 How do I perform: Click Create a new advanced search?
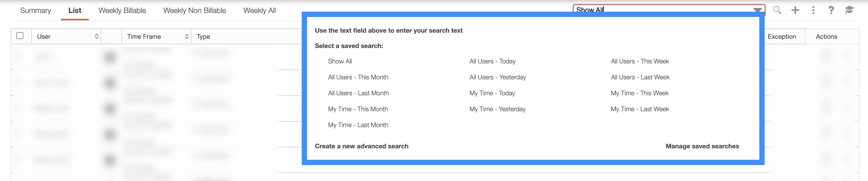click(x=362, y=146)
